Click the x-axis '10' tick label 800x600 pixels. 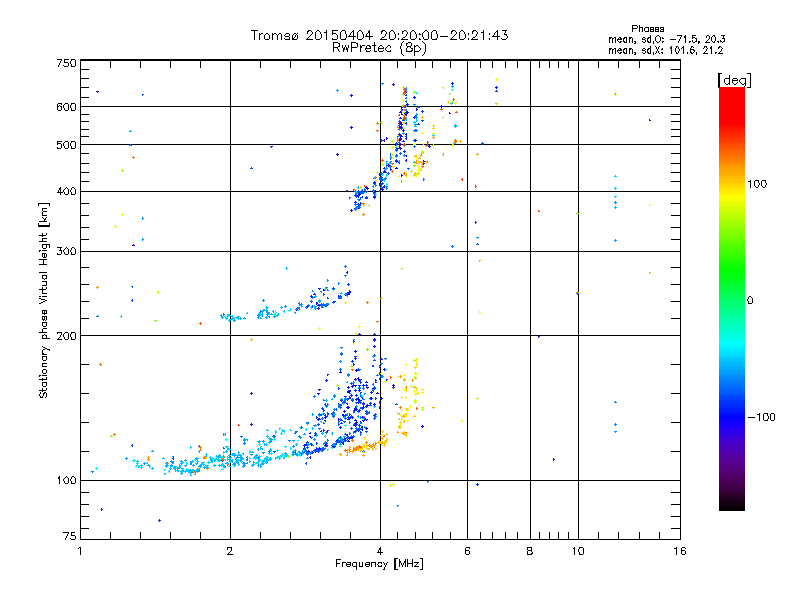pos(578,551)
